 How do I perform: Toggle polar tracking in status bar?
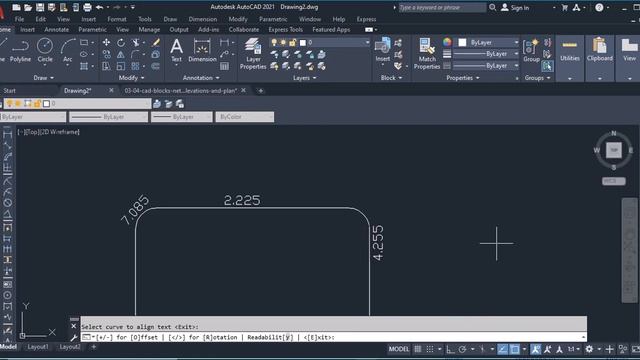coord(462,349)
